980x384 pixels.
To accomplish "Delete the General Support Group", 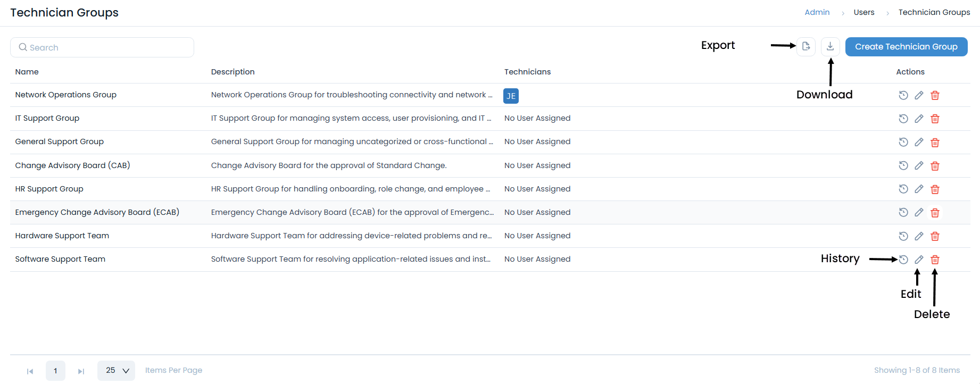I will click(935, 143).
